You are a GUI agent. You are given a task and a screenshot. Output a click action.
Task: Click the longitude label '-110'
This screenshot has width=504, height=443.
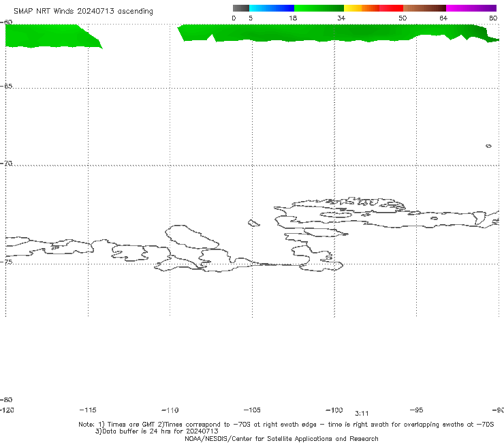(x=170, y=410)
